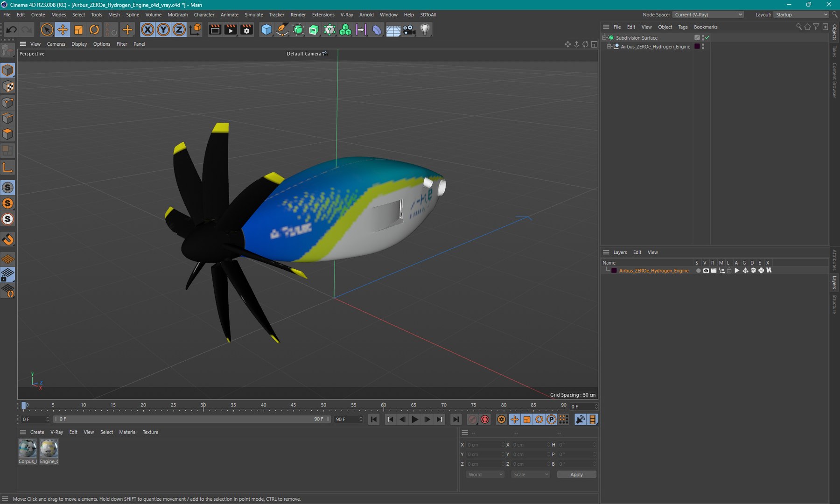Click the Undo arrow icon
This screenshot has width=840, height=504.
(x=11, y=30)
